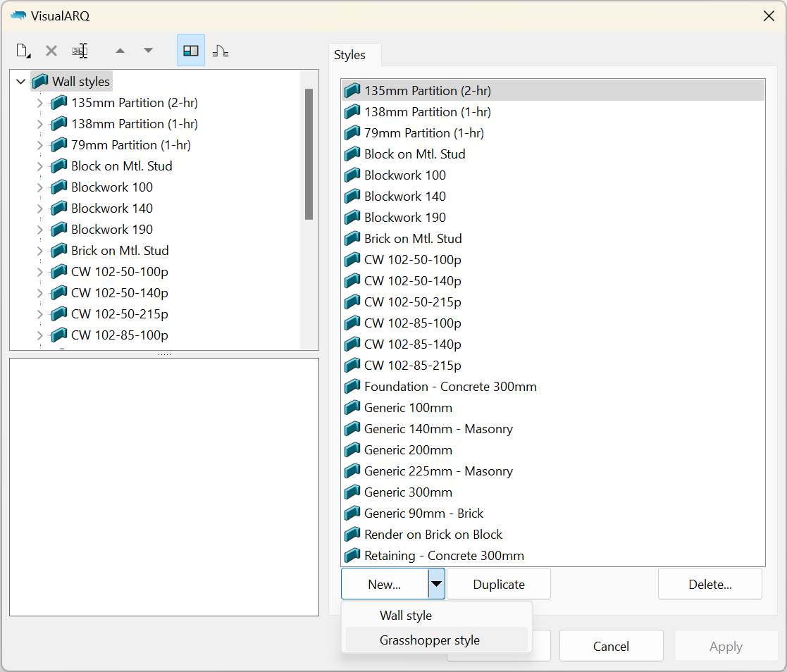Select Brick on Mtl. Stud in Styles list

[x=553, y=238]
